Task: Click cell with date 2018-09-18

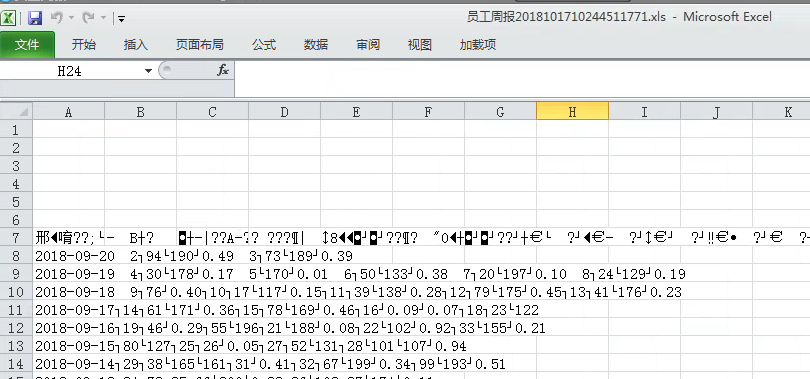Action: (x=69, y=292)
